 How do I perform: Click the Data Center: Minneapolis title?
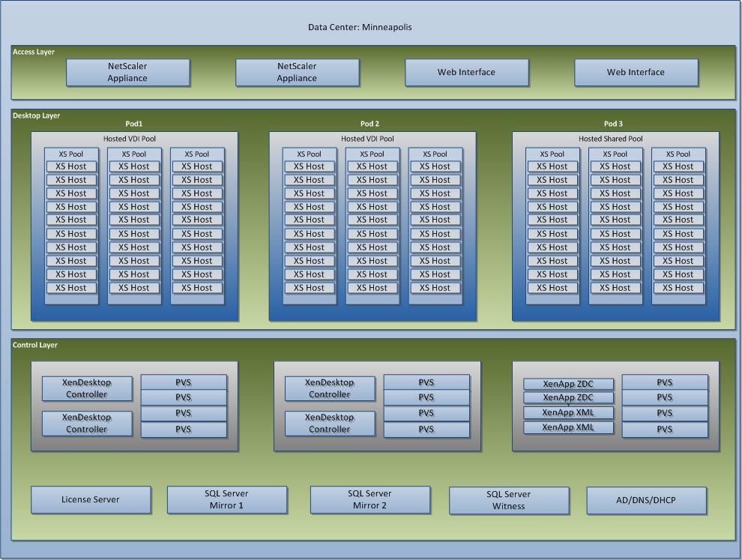click(x=360, y=28)
